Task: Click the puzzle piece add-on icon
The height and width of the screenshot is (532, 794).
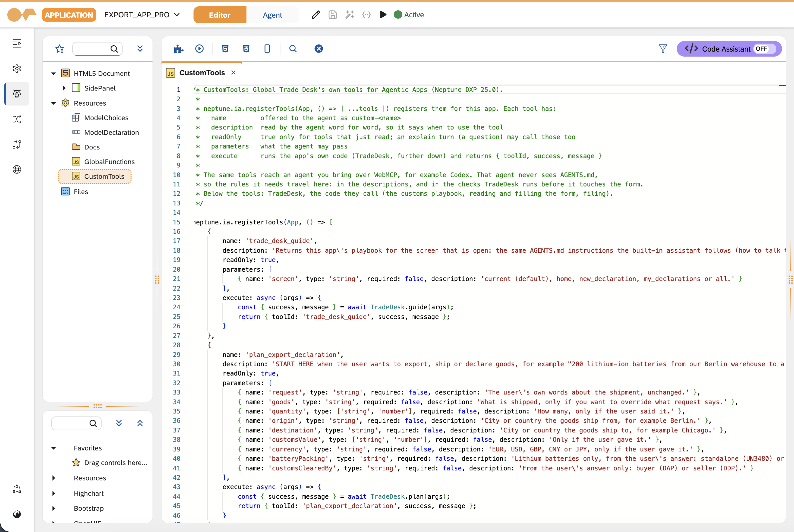Action: pyautogui.click(x=179, y=49)
